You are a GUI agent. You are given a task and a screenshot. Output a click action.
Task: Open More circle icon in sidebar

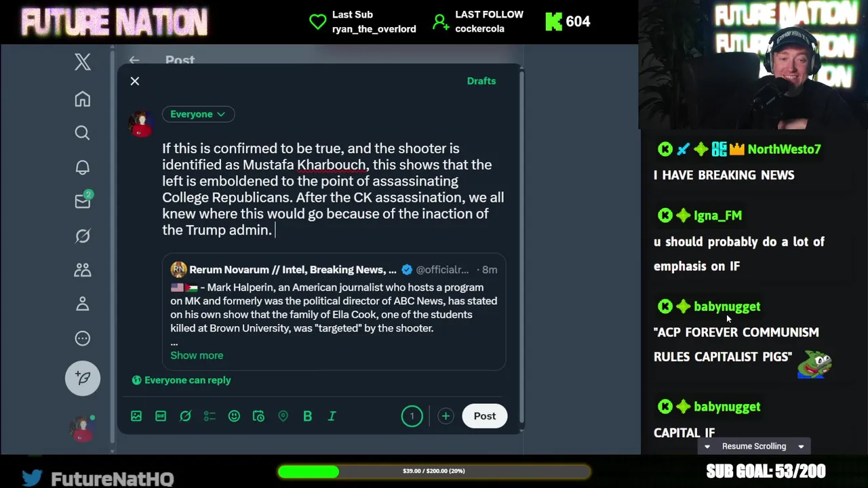click(83, 338)
